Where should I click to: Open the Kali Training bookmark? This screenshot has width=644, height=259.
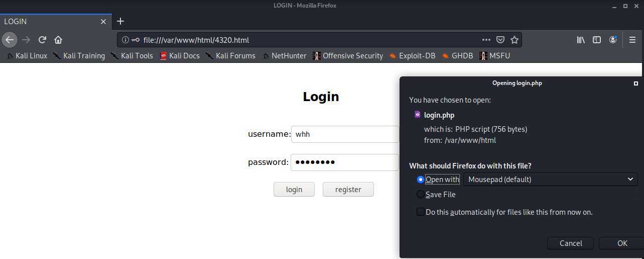[79, 56]
